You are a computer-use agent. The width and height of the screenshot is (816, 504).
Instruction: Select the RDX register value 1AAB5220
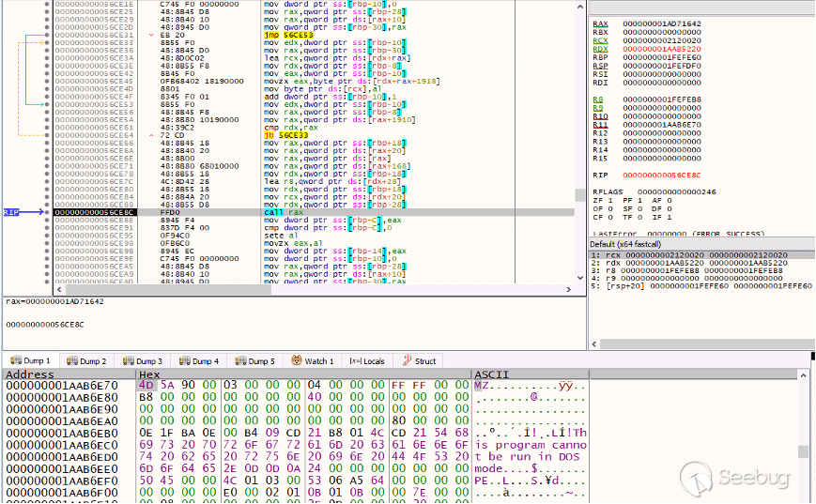[x=661, y=49]
